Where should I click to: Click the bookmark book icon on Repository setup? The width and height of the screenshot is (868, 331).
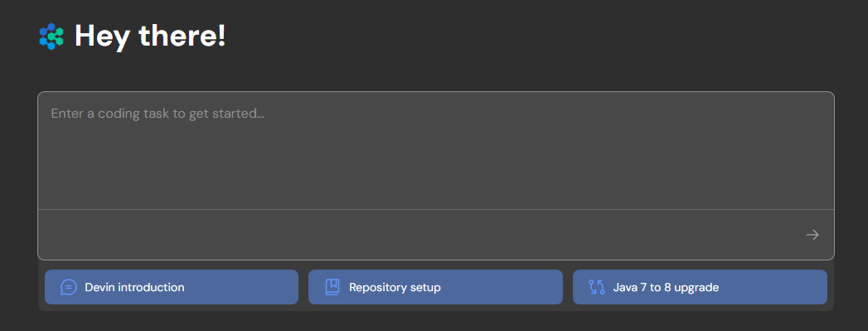[332, 287]
